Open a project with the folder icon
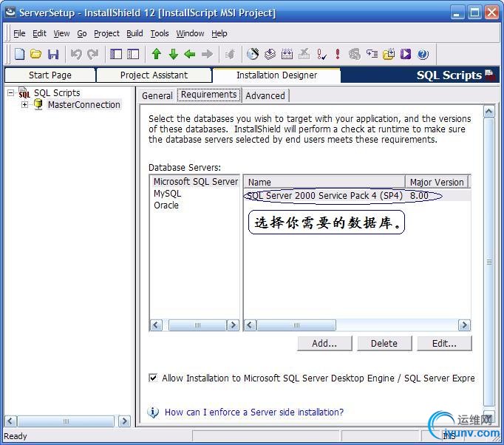 point(36,54)
